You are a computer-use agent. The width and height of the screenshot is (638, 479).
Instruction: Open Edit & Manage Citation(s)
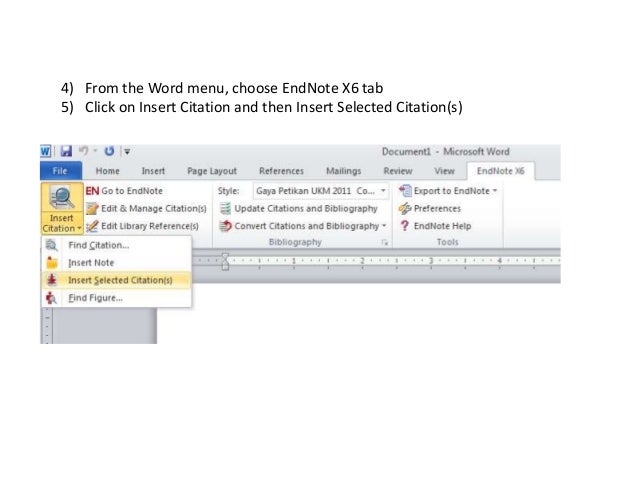(154, 209)
